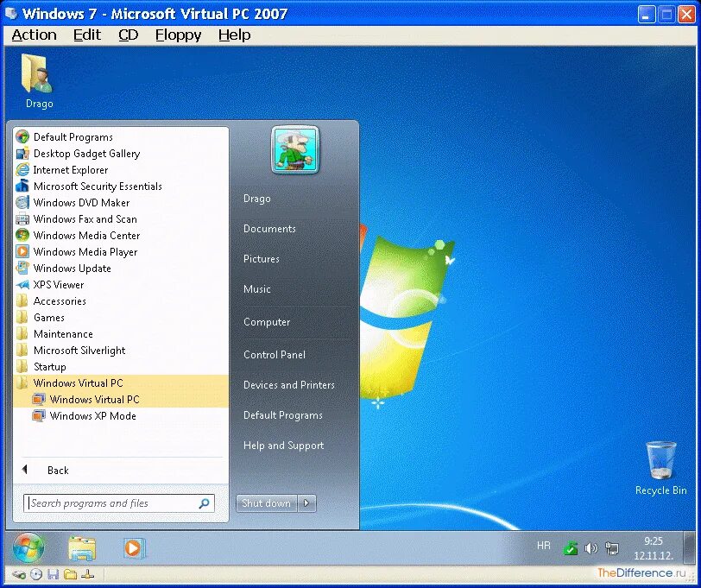Launch Windows XP Mode
This screenshot has width=701, height=588.
[x=121, y=416]
